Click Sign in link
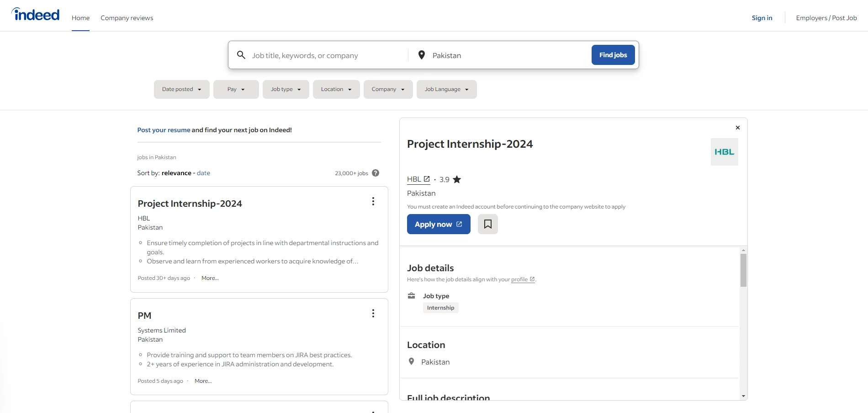 click(x=762, y=18)
